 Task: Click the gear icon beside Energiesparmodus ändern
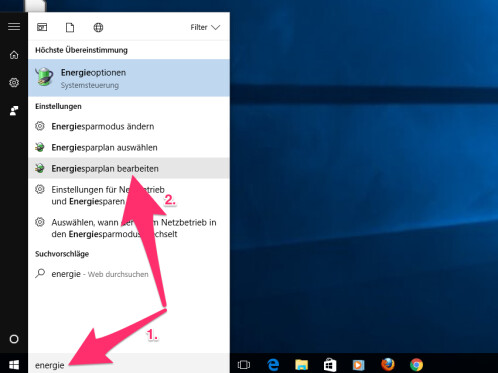[40, 126]
